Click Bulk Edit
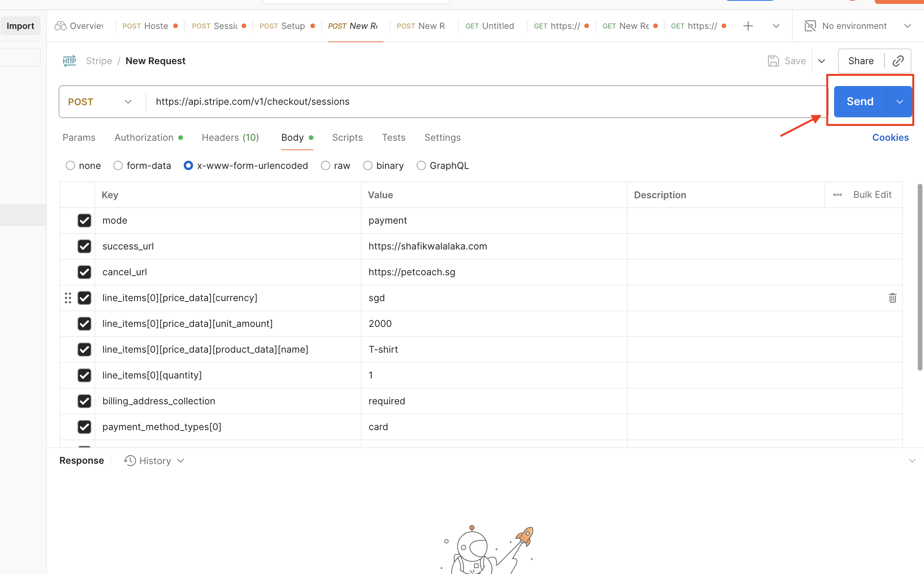The height and width of the screenshot is (574, 924). pos(872,195)
